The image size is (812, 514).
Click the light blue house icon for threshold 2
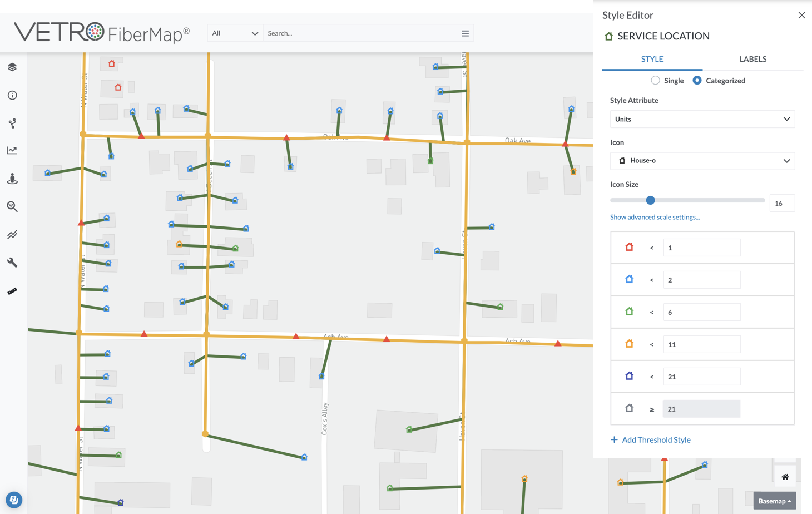[x=629, y=279]
